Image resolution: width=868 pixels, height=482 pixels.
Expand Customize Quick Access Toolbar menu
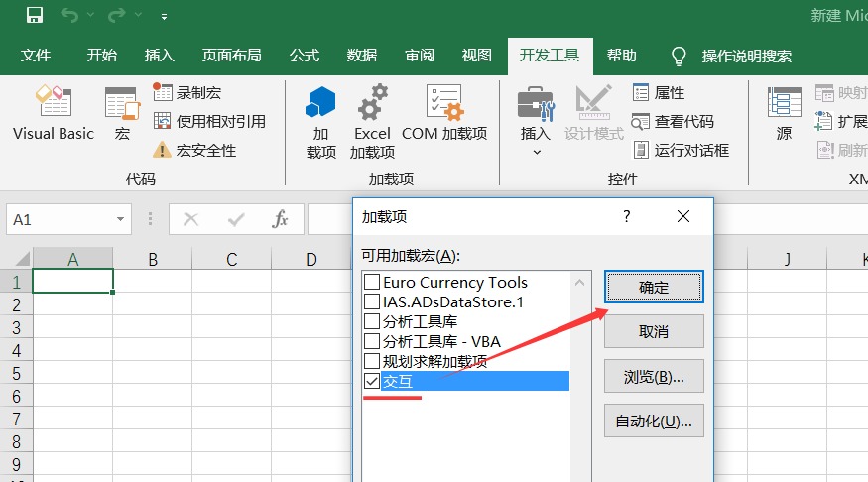pos(164,17)
